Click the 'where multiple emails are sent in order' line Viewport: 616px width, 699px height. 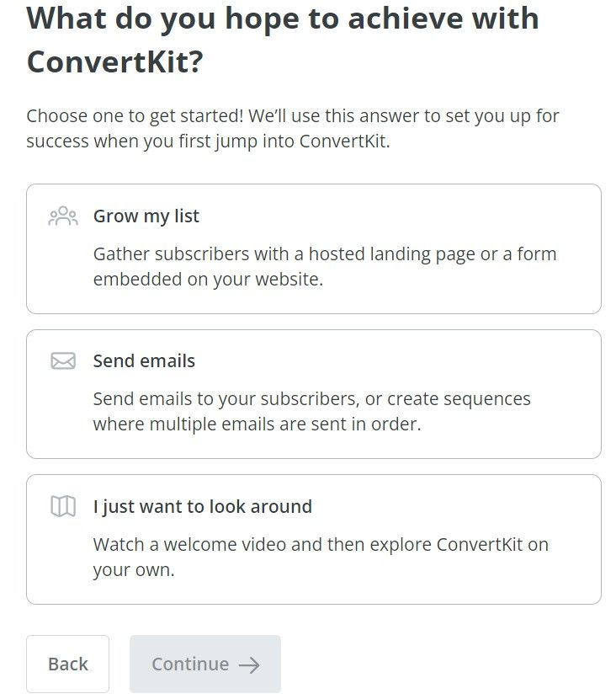(x=257, y=424)
